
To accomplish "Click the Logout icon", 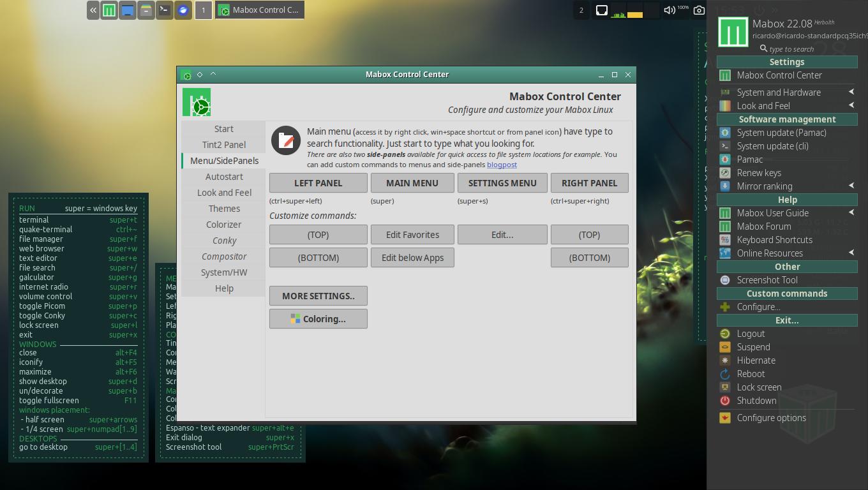I will point(725,334).
